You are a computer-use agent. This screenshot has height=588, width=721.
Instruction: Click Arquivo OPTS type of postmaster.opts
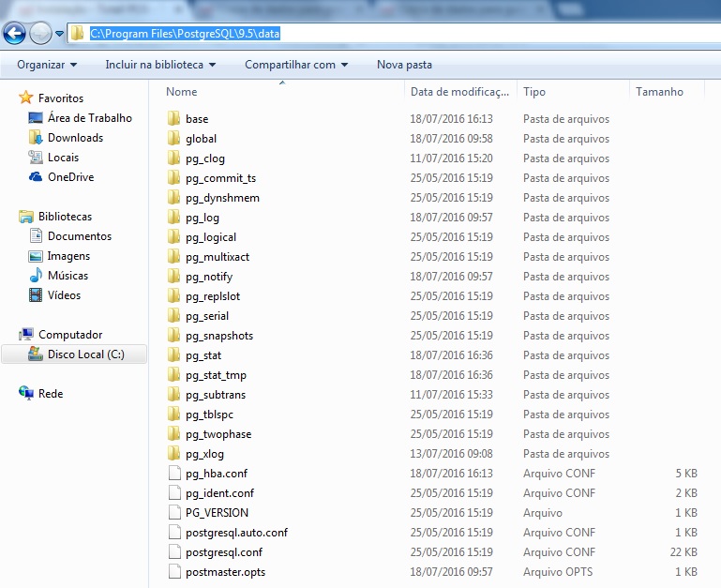click(558, 572)
